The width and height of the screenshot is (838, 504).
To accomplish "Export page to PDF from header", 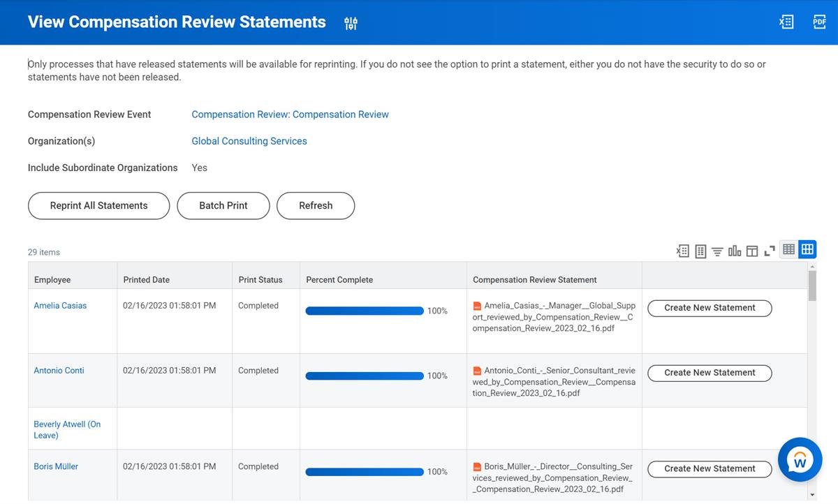I will point(819,22).
